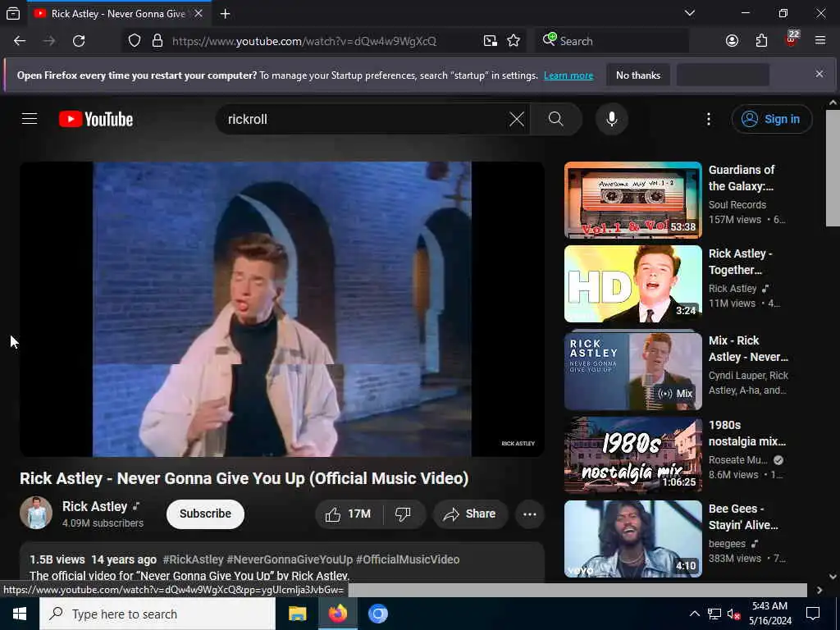Submit search with magnifier button

pyautogui.click(x=556, y=119)
